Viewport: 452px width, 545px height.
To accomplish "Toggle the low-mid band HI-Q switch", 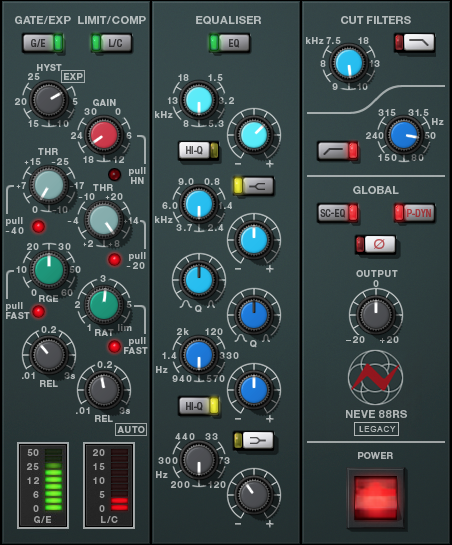I will click(199, 406).
